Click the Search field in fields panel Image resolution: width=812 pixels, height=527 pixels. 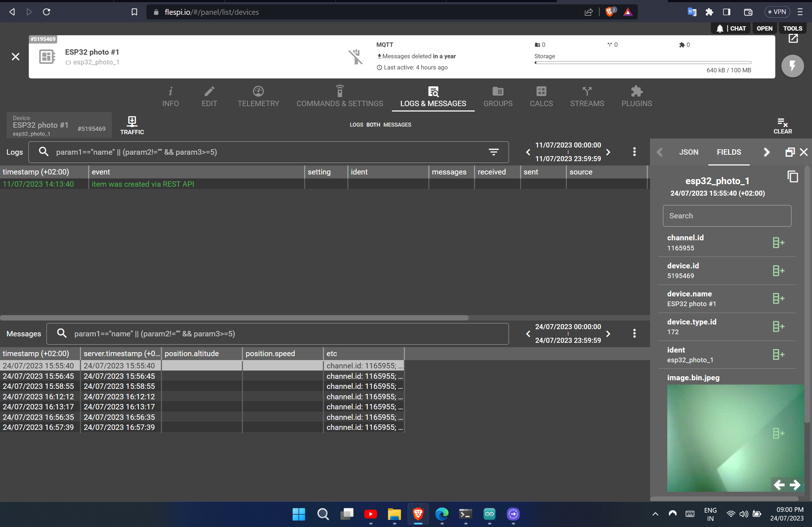(727, 216)
